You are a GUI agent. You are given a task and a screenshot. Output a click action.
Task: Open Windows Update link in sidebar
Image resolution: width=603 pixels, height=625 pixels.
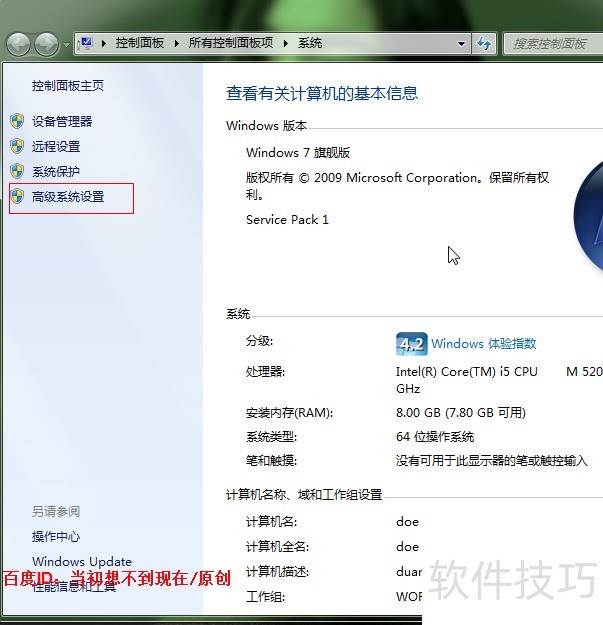point(82,562)
